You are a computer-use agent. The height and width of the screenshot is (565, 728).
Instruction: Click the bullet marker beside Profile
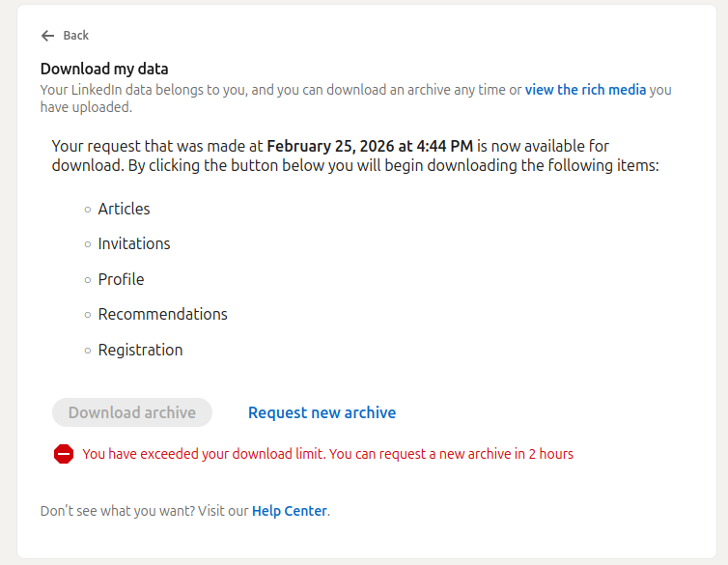[88, 279]
